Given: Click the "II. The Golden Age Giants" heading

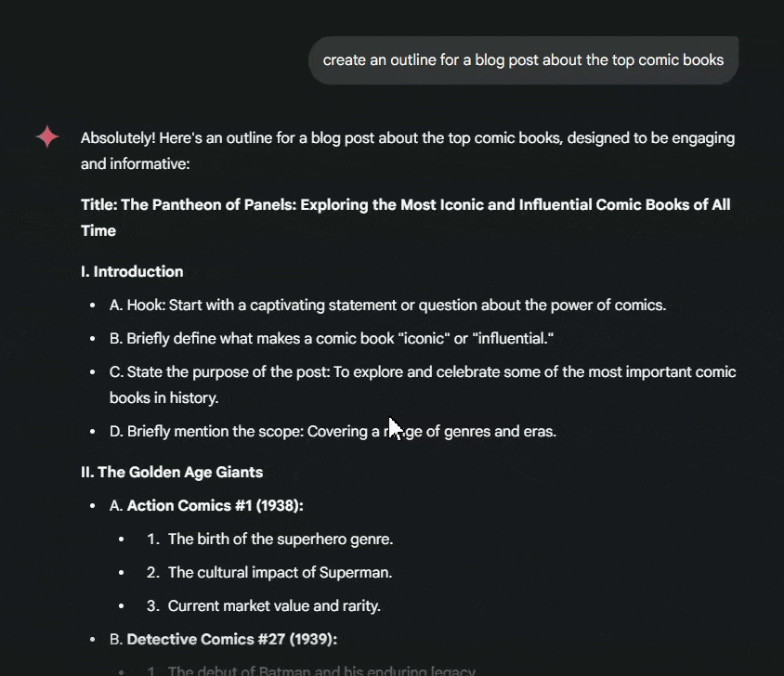Looking at the screenshot, I should click(172, 473).
